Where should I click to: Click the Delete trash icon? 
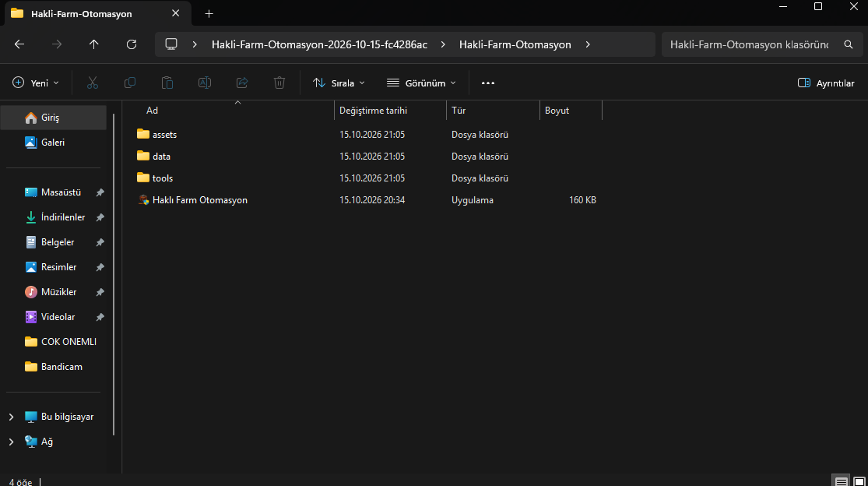[x=279, y=83]
